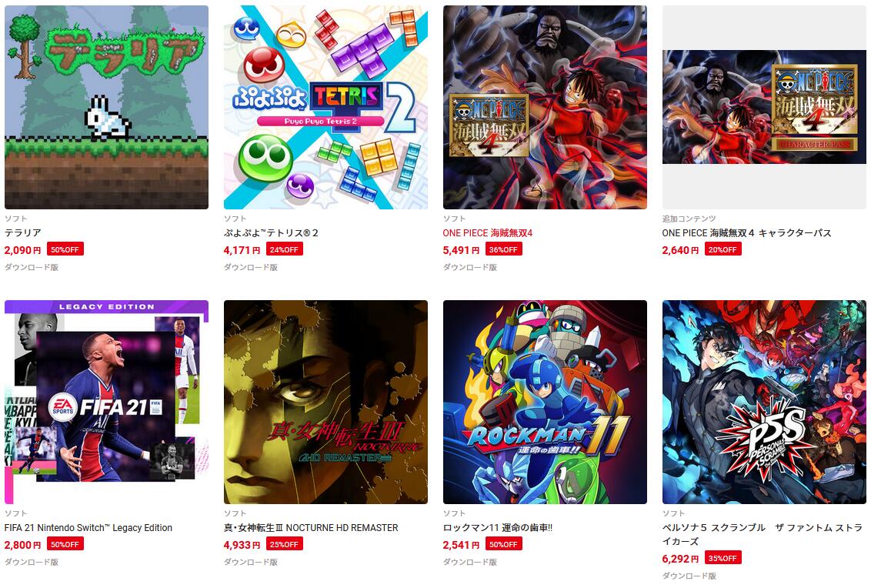Image resolution: width=871 pixels, height=588 pixels.
Task: Click the 海賊無双4 キャラクターパス title link
Action: [x=746, y=233]
